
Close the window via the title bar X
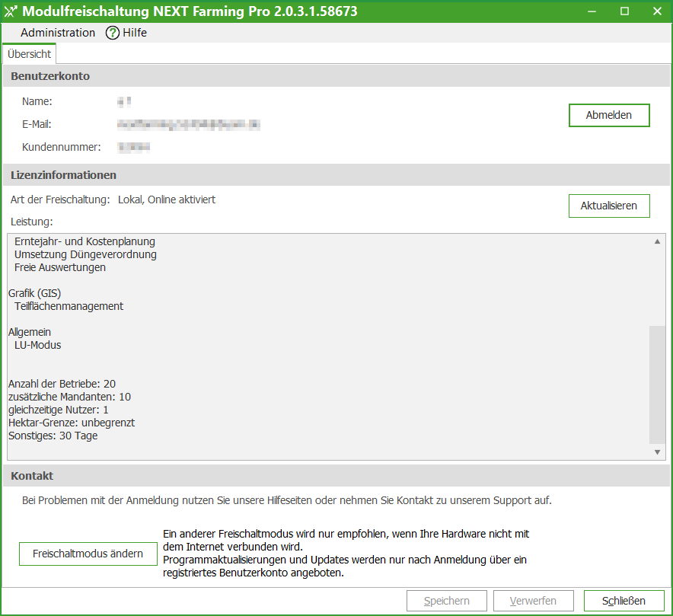click(x=656, y=11)
